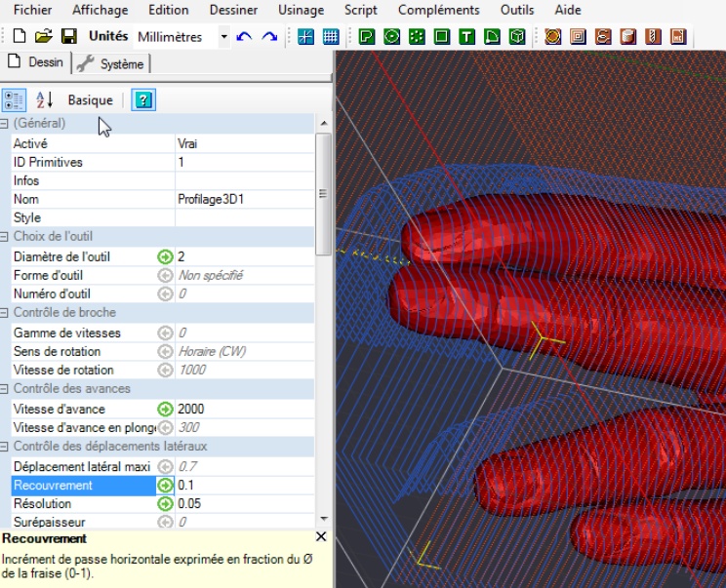726x588 pixels.
Task: Open the Compléments menu
Action: pyautogui.click(x=438, y=10)
